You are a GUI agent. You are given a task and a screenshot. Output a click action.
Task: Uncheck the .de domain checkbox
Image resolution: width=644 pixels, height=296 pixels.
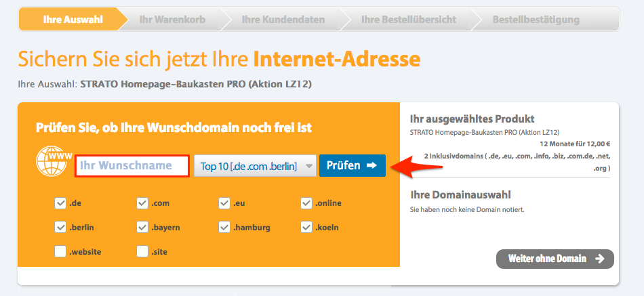(60, 203)
